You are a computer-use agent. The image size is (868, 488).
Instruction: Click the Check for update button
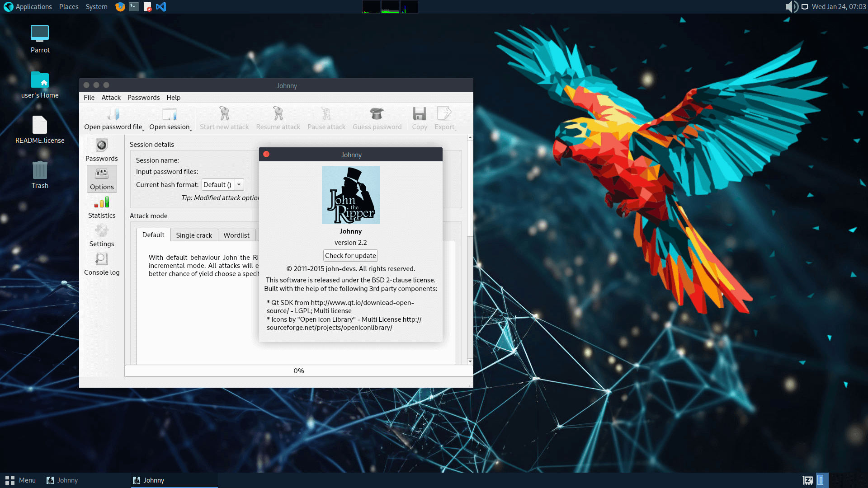point(350,255)
